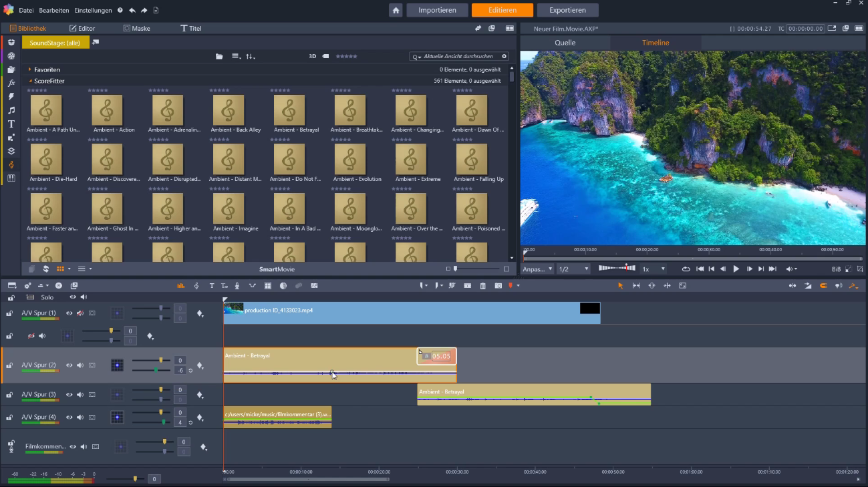Mute the A/V Spur (2) track speaker
The image size is (868, 487).
(x=80, y=365)
